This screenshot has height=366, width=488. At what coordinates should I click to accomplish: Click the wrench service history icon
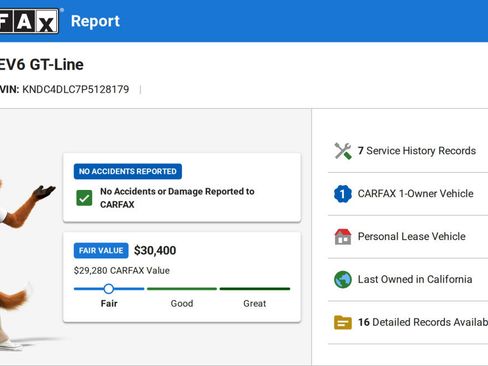(343, 151)
